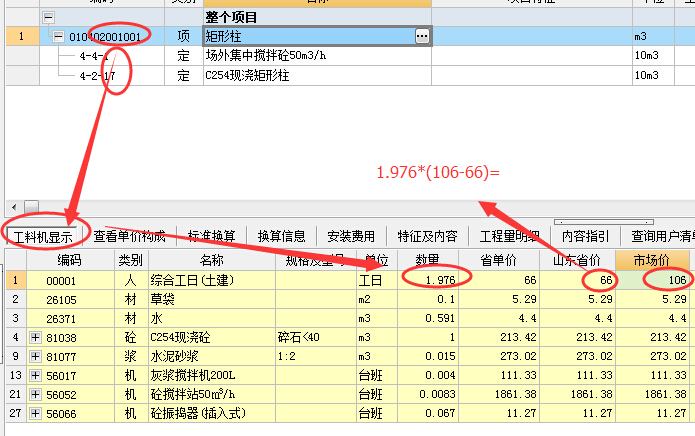The image size is (695, 436).
Task: Click code 26371 in the grid
Action: coord(61,319)
